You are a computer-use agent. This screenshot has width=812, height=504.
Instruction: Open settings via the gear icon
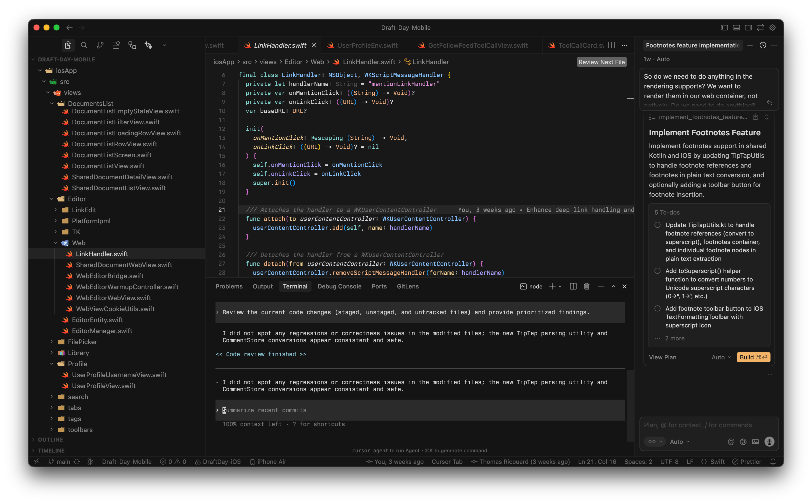(x=773, y=27)
